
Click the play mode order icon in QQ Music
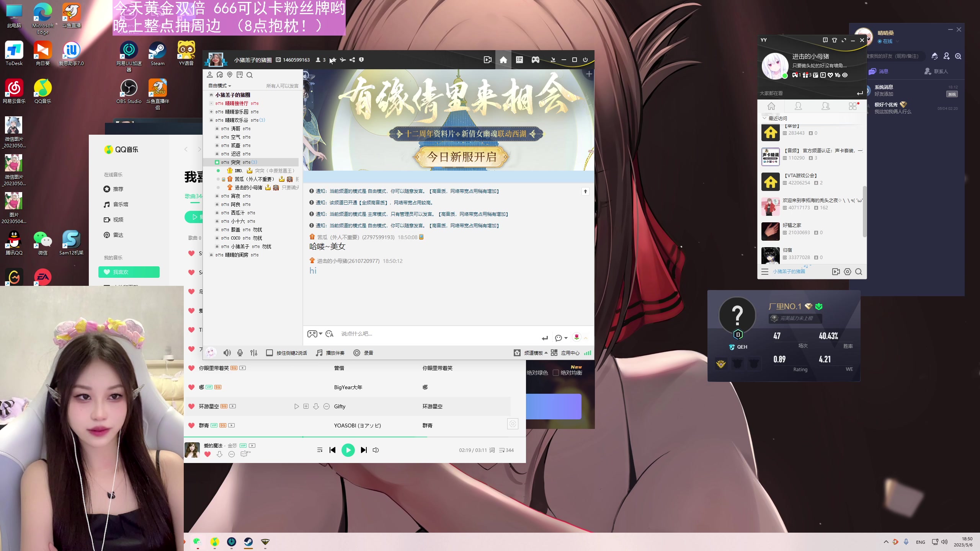click(320, 450)
